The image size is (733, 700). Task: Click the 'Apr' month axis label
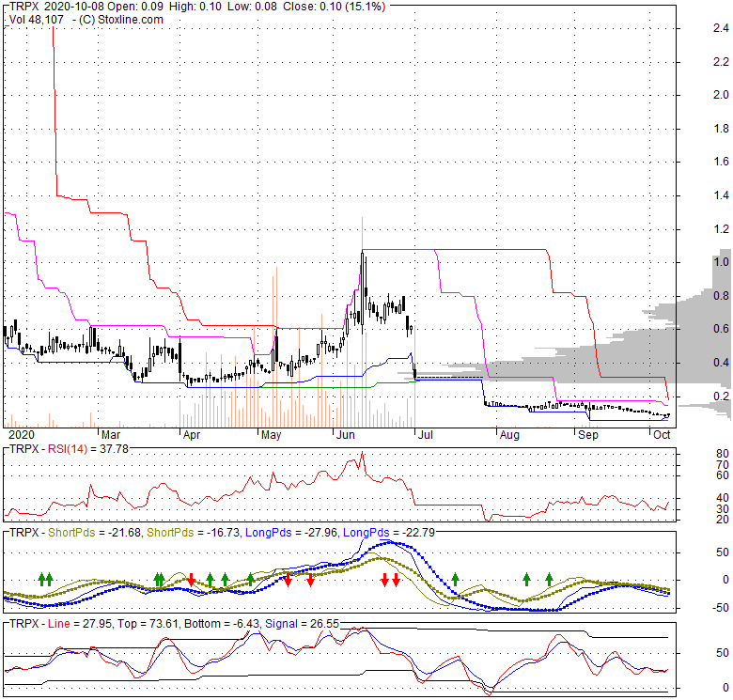(191, 435)
